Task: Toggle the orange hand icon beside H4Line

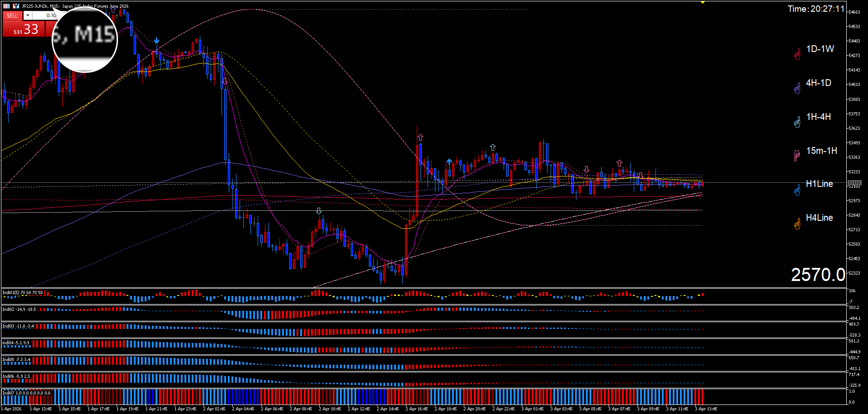Action: pyautogui.click(x=797, y=224)
